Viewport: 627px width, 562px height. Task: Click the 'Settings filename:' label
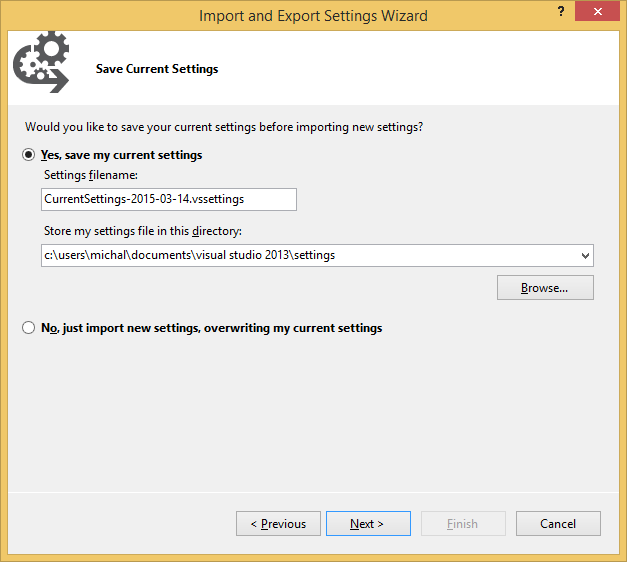tap(91, 175)
